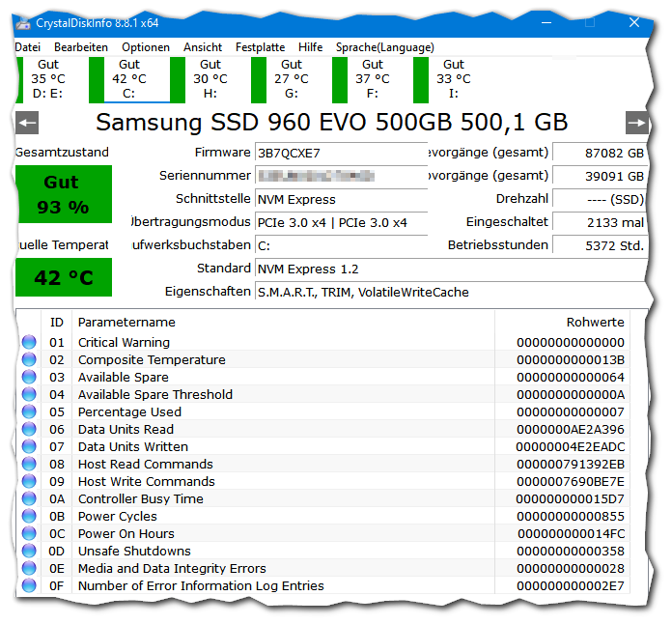Select the Composite Temperature parameter name
672x624 pixels.
[152, 360]
